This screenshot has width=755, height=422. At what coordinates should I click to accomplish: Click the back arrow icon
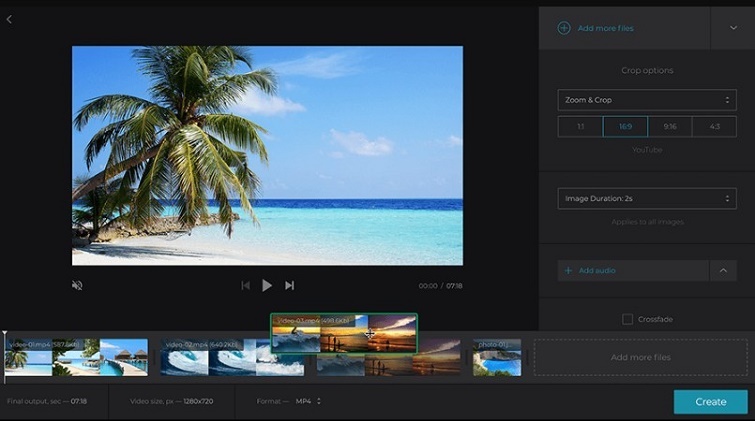pos(9,20)
